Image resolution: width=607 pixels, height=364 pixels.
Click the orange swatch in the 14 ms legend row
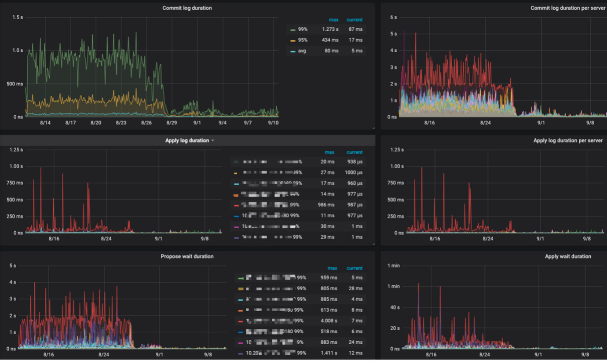coord(236,195)
